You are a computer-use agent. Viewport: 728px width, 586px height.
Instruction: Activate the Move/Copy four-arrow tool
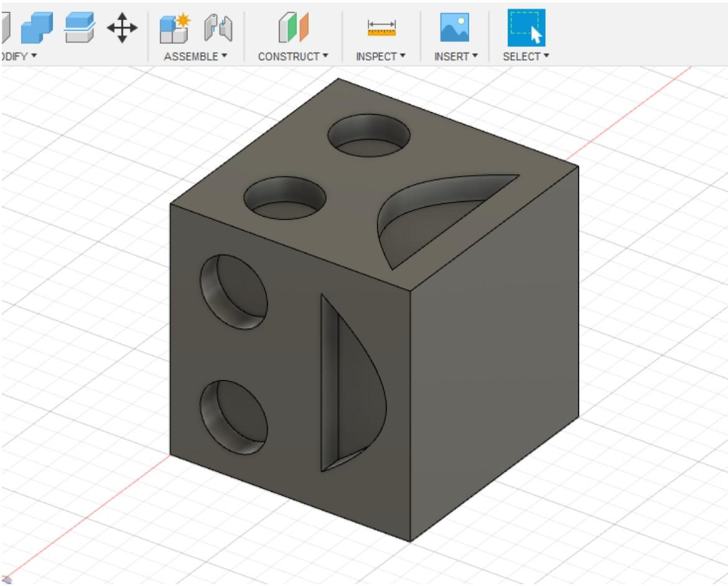click(122, 28)
